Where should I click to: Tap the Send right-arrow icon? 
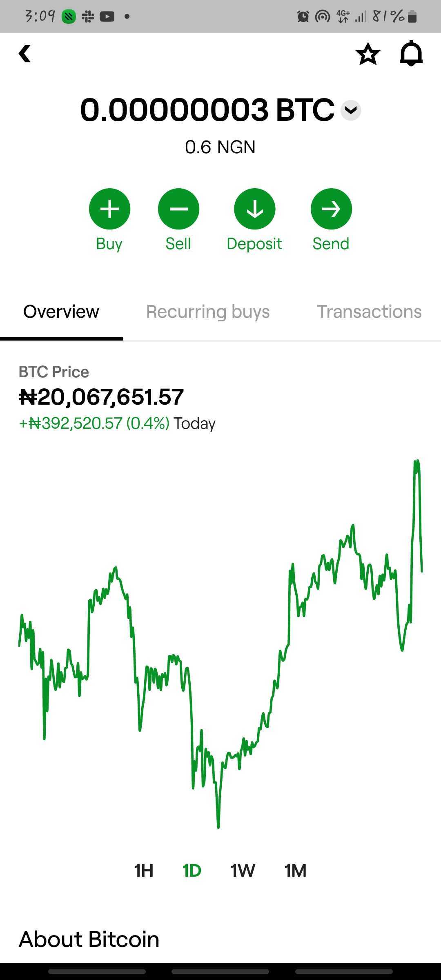click(331, 209)
